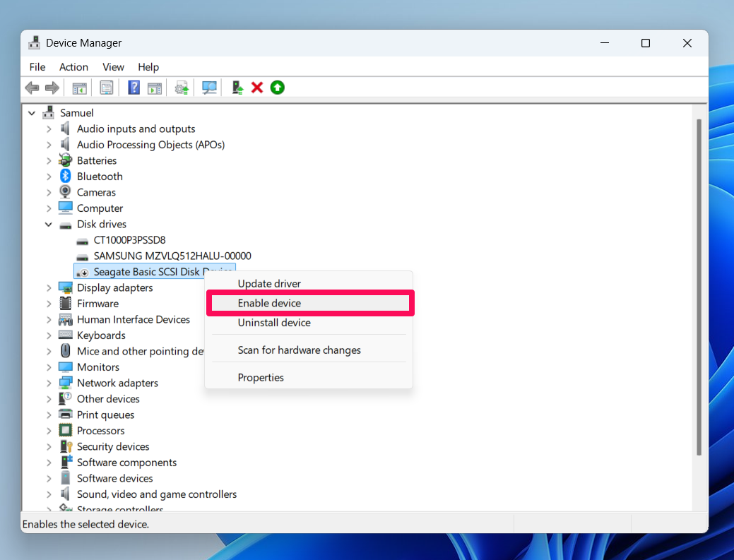The height and width of the screenshot is (560, 734).
Task: Open the Action menu
Action: [73, 67]
